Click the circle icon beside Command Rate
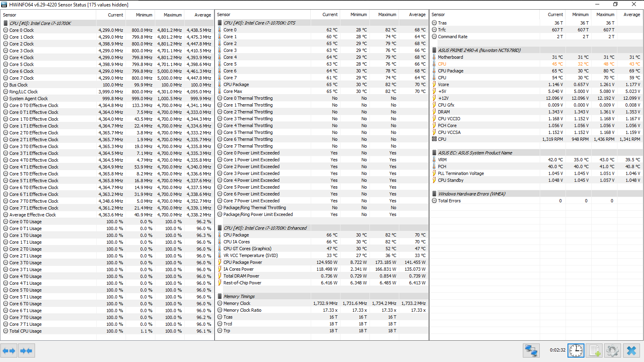Viewport: 644px width, 362px height. click(x=434, y=37)
